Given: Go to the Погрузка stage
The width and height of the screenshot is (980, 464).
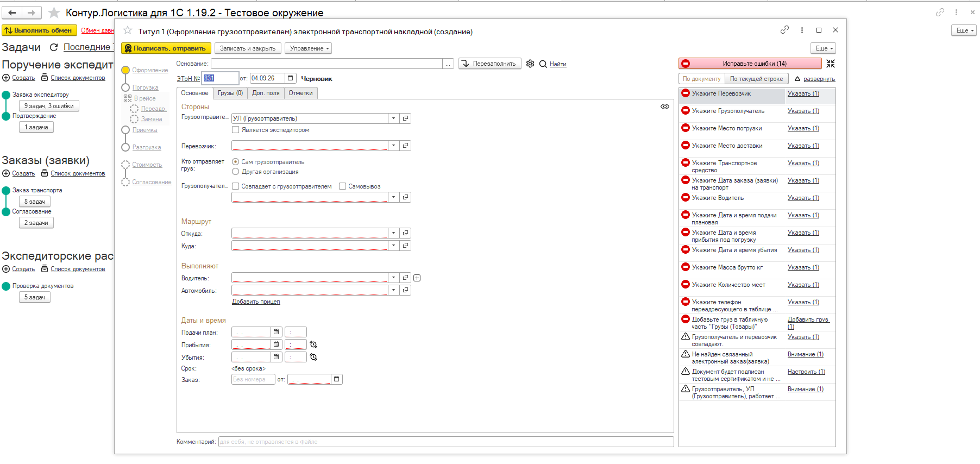Looking at the screenshot, I should click(146, 87).
